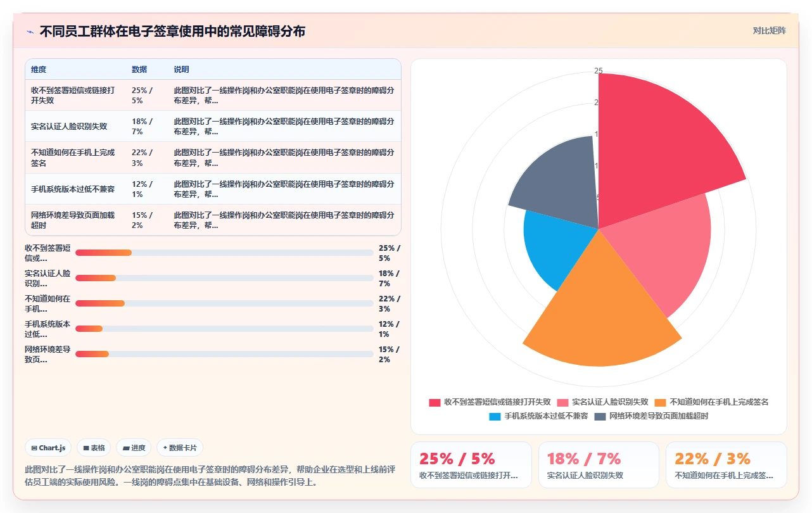This screenshot has height=513, width=812.
Task: Click progress bar for 实名认证人脸识别...
Action: click(224, 278)
